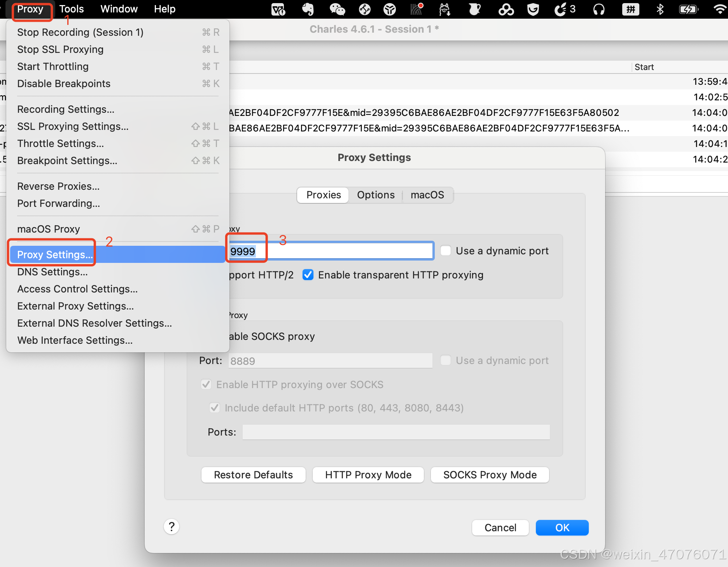Open the WeChat menu bar icon
The width and height of the screenshot is (728, 567).
[337, 9]
